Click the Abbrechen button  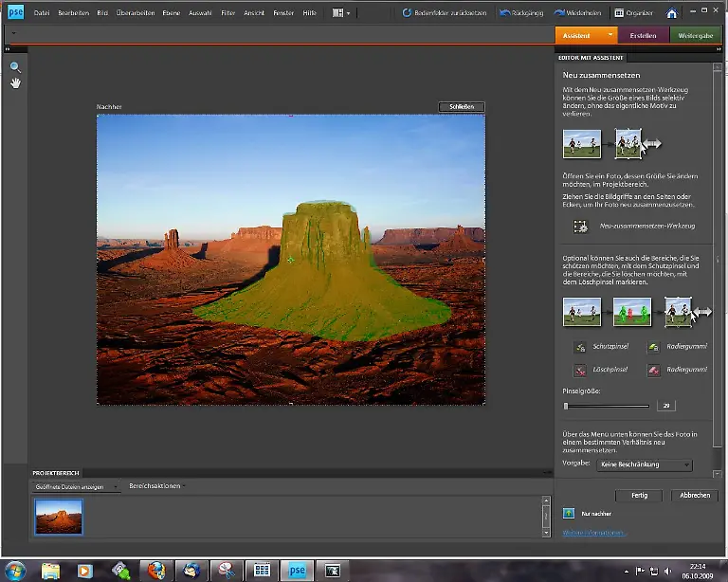[695, 495]
